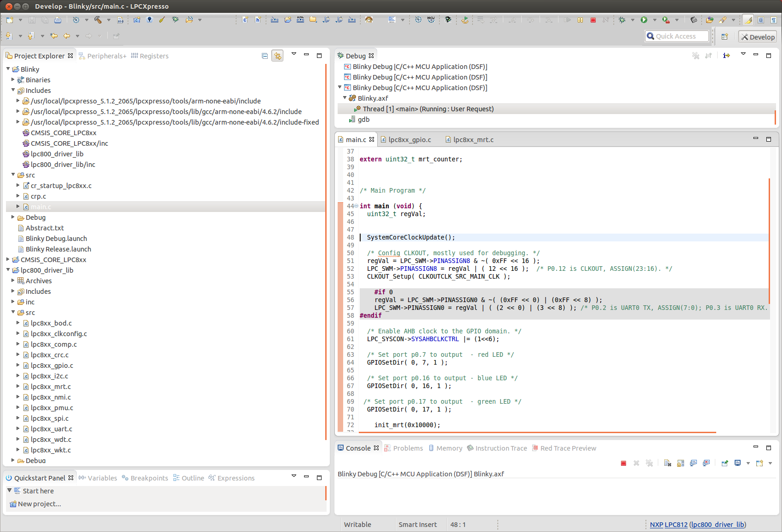Collapse the Blinky project tree
This screenshot has height=532, width=782.
click(x=8, y=69)
